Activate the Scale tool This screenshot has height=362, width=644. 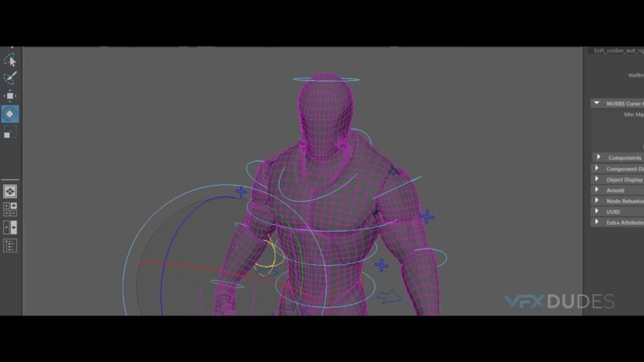click(x=10, y=132)
